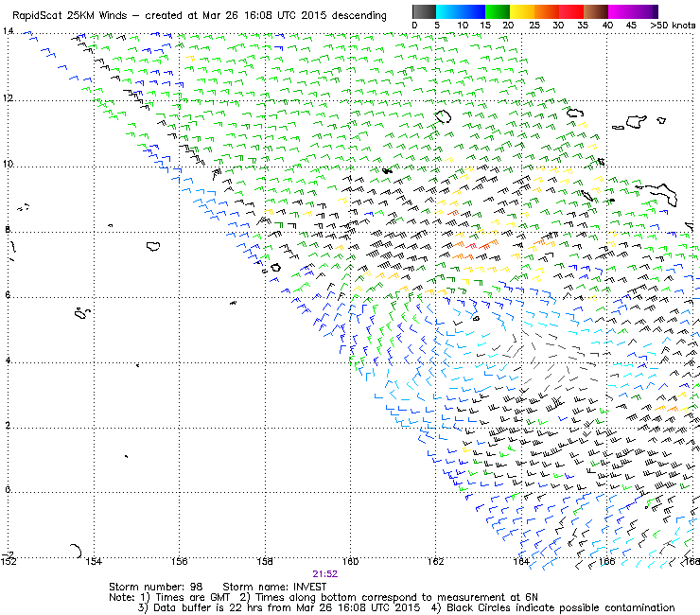Viewport: 700px width, 615px height.
Task: Click the legend label "35"
Action: [x=583, y=26]
